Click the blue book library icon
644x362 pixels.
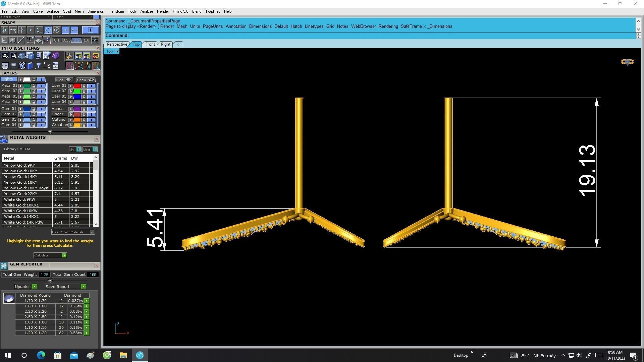click(30, 66)
